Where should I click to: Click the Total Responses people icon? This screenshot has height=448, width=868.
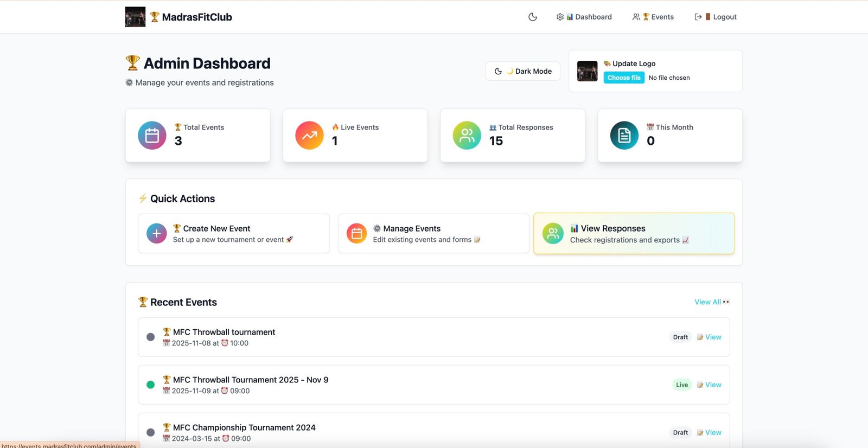coord(467,135)
